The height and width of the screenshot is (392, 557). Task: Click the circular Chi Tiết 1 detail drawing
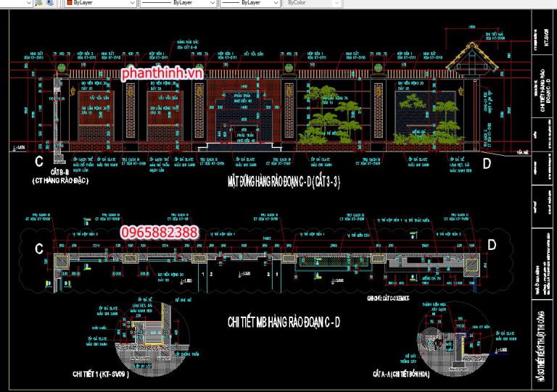tap(152, 339)
